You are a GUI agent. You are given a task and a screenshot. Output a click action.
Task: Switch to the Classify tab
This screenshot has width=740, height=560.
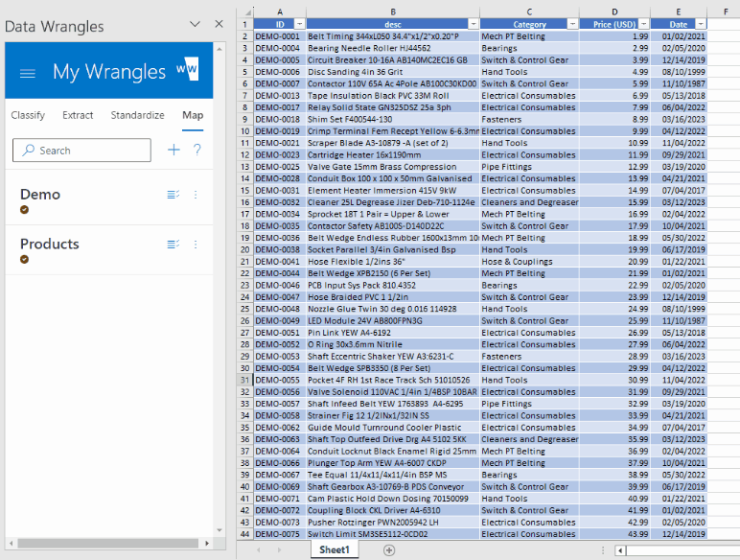(x=28, y=115)
